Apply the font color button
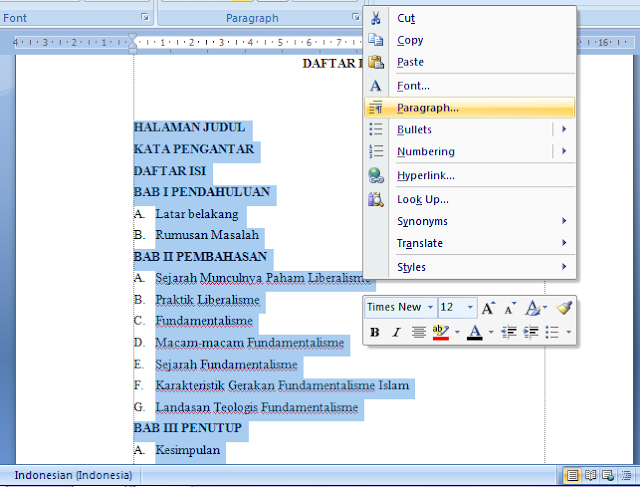The height and width of the screenshot is (487, 640). tap(474, 332)
